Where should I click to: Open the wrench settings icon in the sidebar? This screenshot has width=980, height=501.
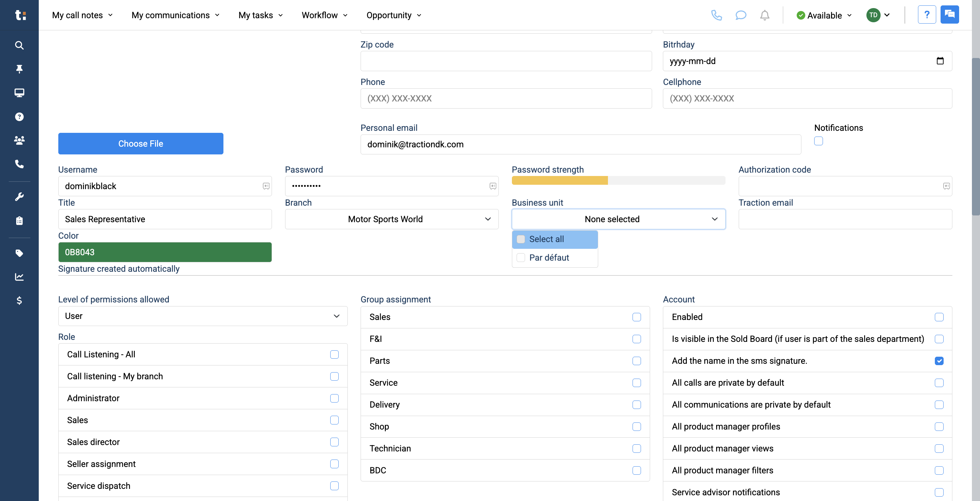[x=19, y=196]
